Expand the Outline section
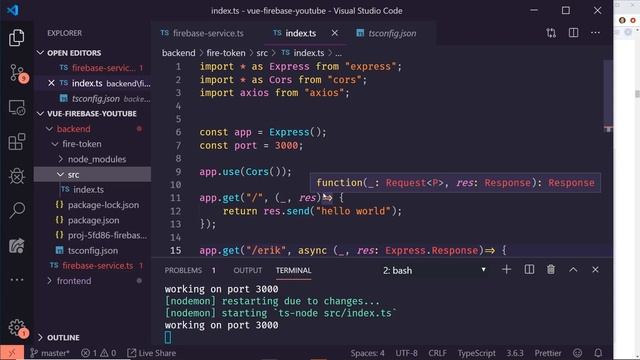This screenshot has width=640, height=360. [x=40, y=338]
